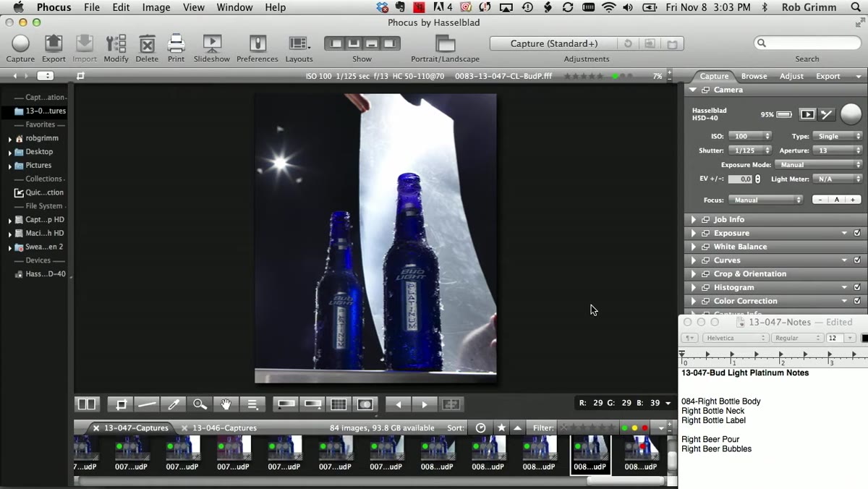Open the Helvetica font selector in Notes
The image size is (868, 489).
(x=735, y=338)
